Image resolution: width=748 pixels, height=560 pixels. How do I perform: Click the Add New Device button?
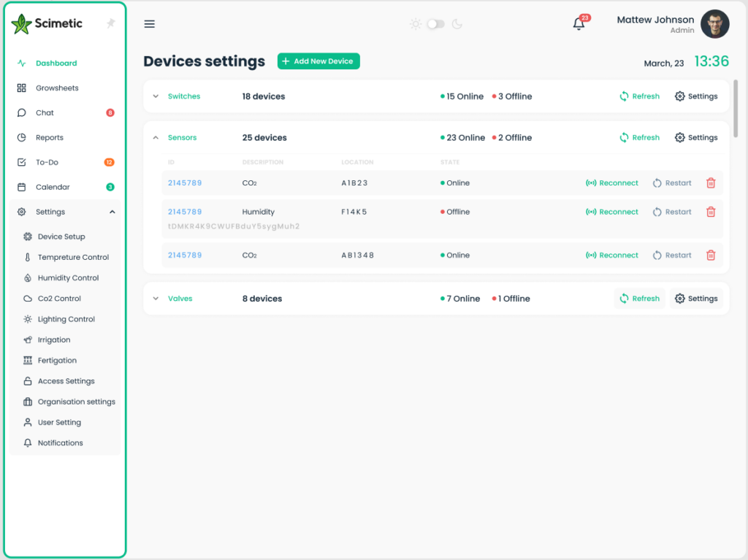318,61
